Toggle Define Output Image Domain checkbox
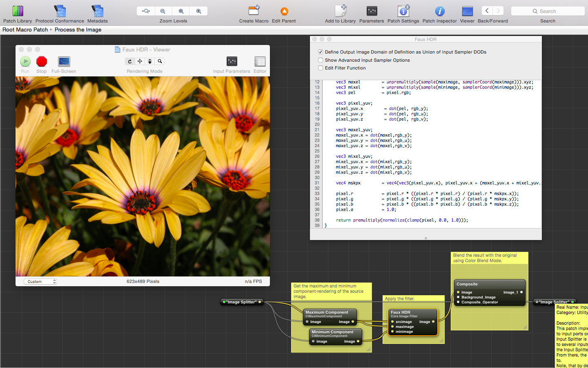The image size is (588, 368). tap(321, 52)
